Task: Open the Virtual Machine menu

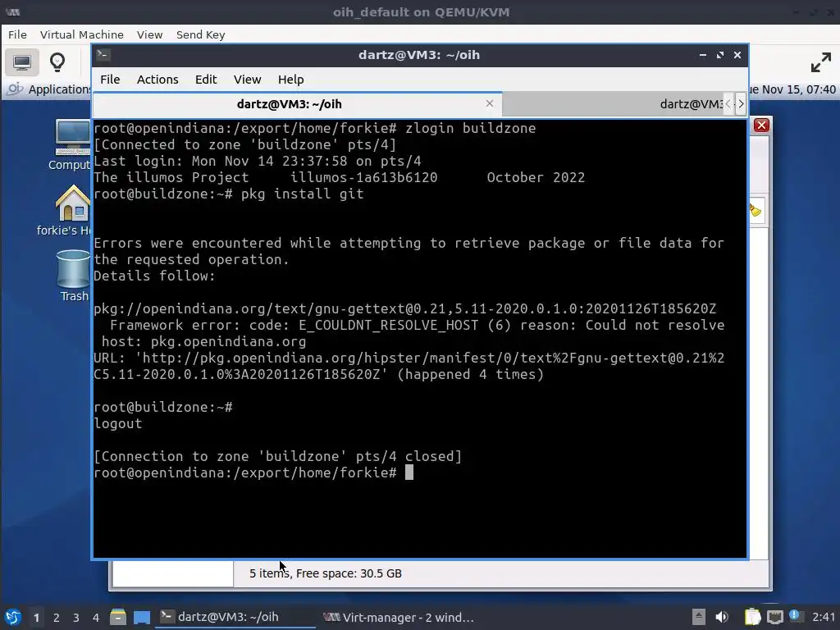Action: (81, 34)
